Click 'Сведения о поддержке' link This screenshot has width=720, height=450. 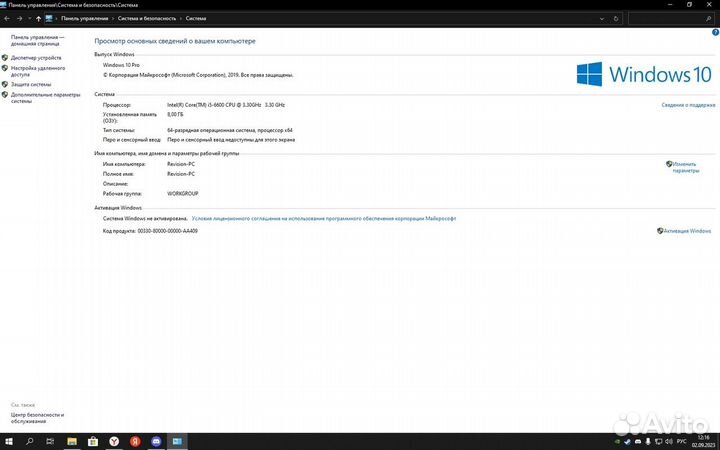(x=688, y=105)
